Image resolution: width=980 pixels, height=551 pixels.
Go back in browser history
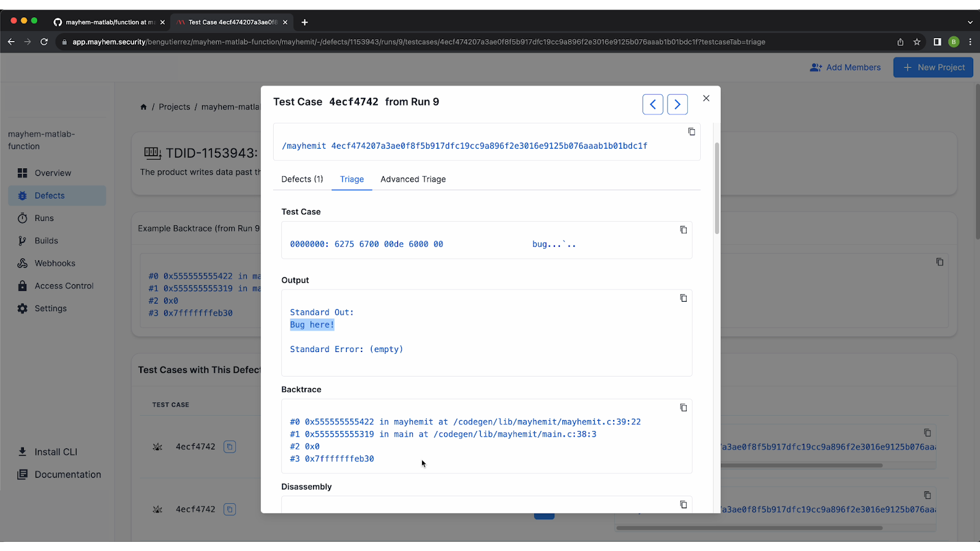click(11, 42)
